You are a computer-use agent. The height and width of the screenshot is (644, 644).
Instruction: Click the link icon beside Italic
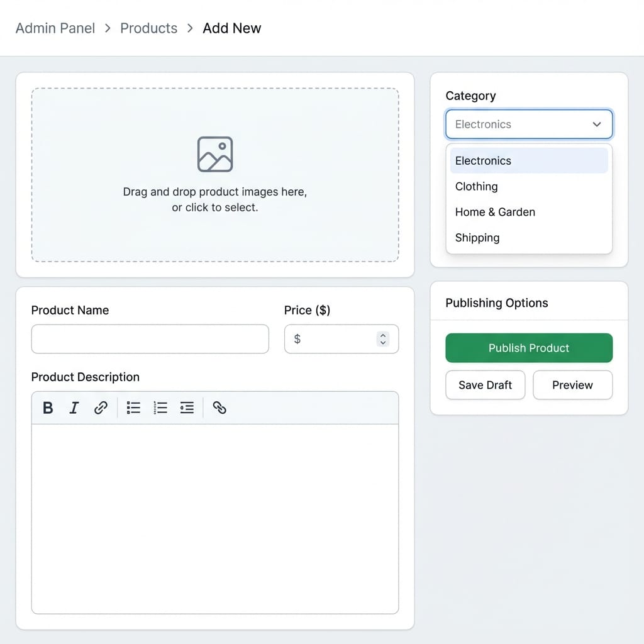click(101, 408)
